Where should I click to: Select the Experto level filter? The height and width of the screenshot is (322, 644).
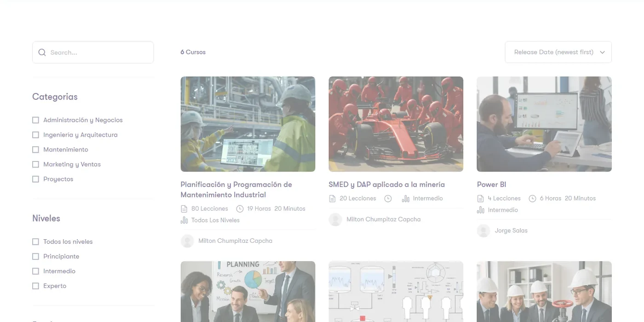point(35,286)
